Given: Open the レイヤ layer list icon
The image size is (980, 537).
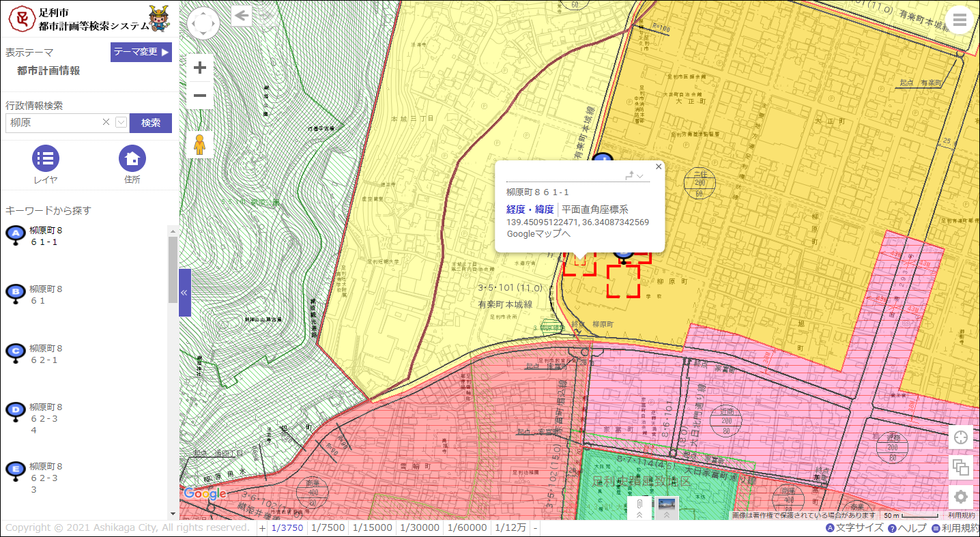Looking at the screenshot, I should coord(46,158).
